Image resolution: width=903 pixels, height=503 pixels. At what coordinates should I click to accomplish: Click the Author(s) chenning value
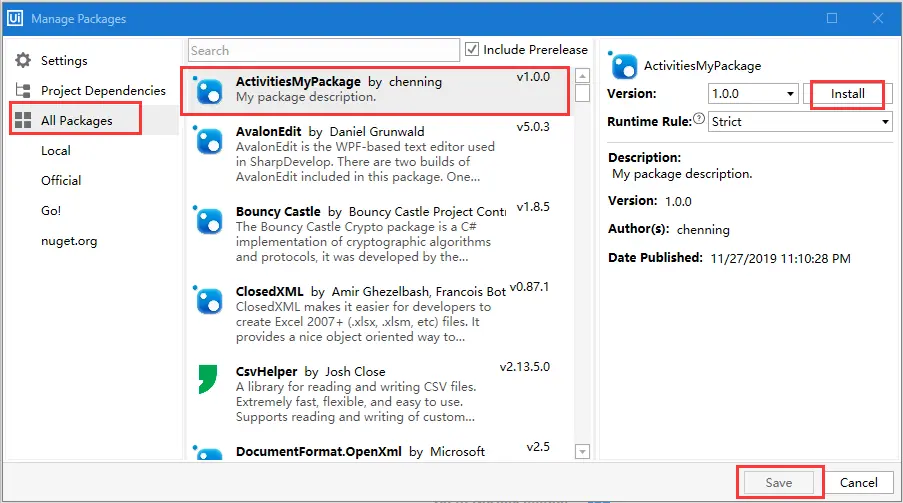point(703,230)
